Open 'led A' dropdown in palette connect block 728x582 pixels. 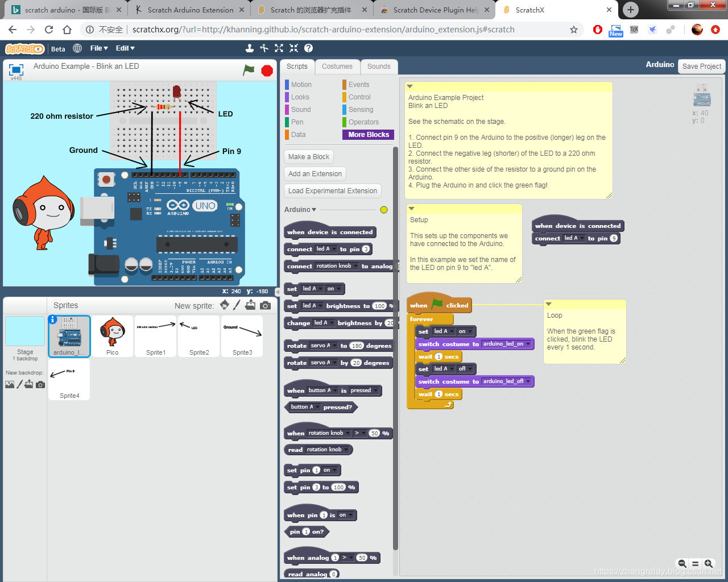(325, 249)
